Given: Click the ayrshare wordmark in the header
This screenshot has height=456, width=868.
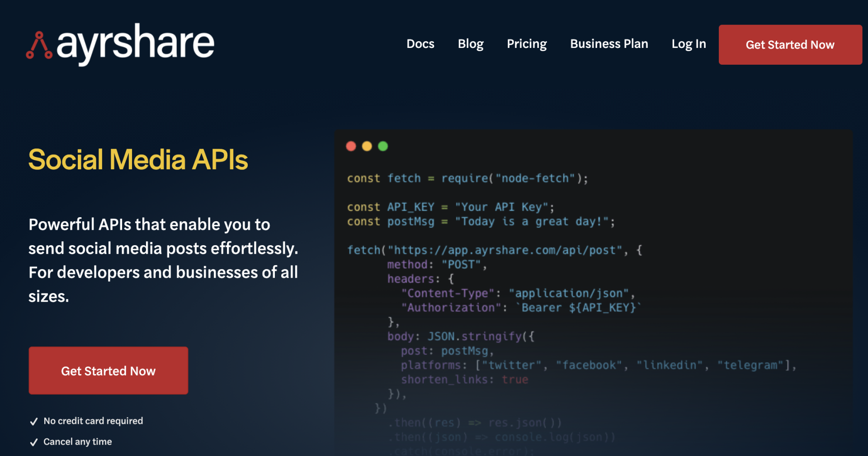Looking at the screenshot, I should pyautogui.click(x=135, y=44).
